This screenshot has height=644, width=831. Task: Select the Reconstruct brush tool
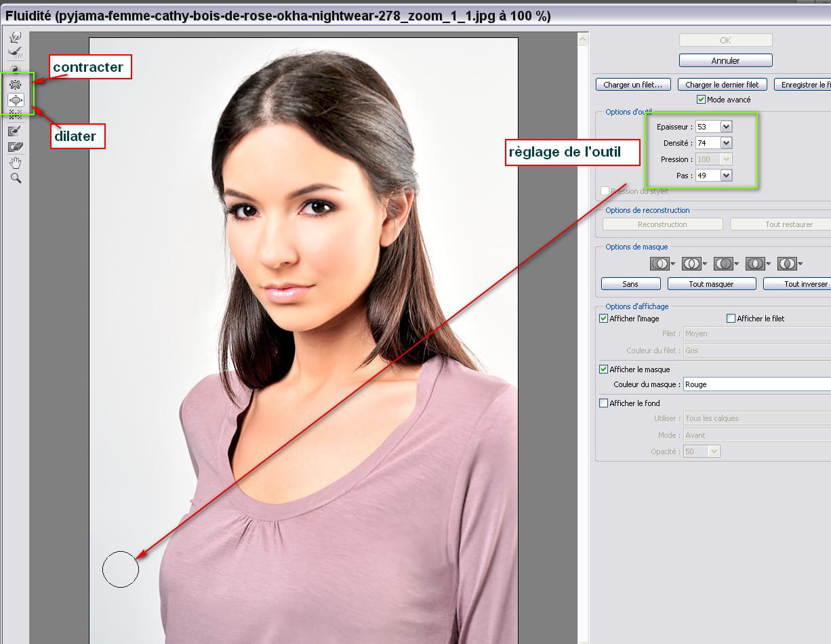(x=15, y=52)
